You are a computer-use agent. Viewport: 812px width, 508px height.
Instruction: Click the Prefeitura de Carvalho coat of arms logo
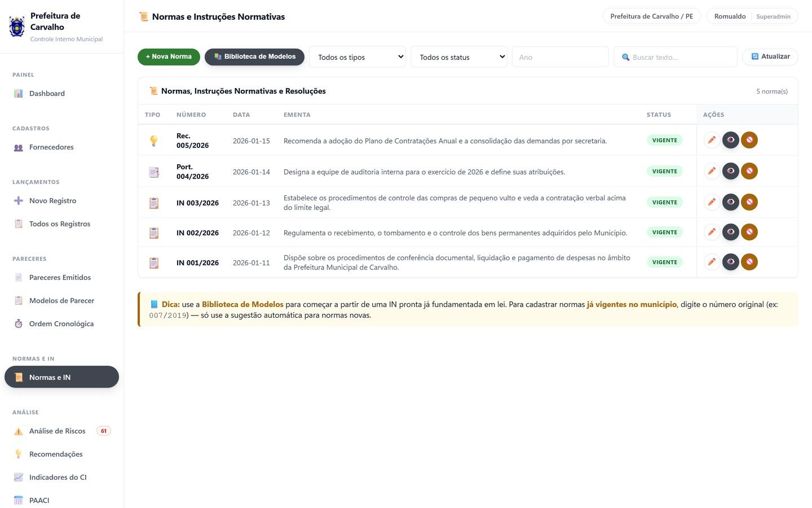click(x=17, y=27)
